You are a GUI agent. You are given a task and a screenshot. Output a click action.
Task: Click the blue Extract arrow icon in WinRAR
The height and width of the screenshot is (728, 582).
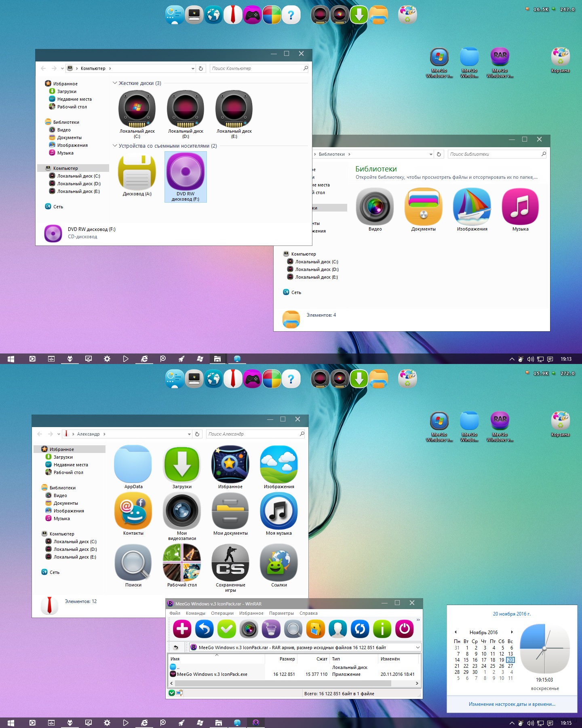[204, 629]
